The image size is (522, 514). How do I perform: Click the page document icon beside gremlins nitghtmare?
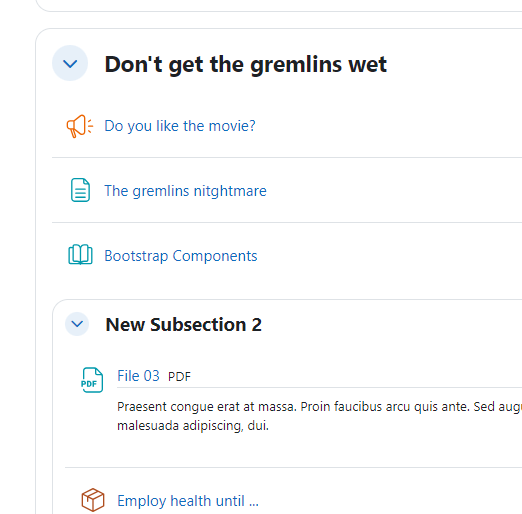point(80,190)
